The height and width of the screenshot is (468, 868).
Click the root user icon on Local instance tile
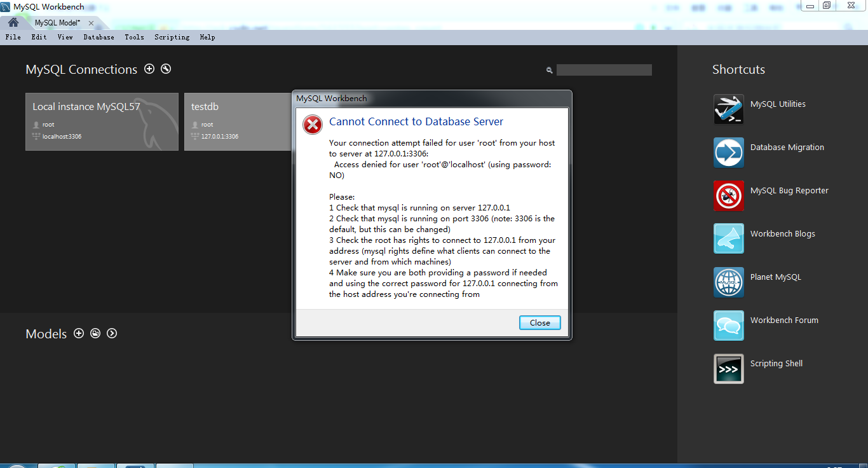pyautogui.click(x=36, y=125)
